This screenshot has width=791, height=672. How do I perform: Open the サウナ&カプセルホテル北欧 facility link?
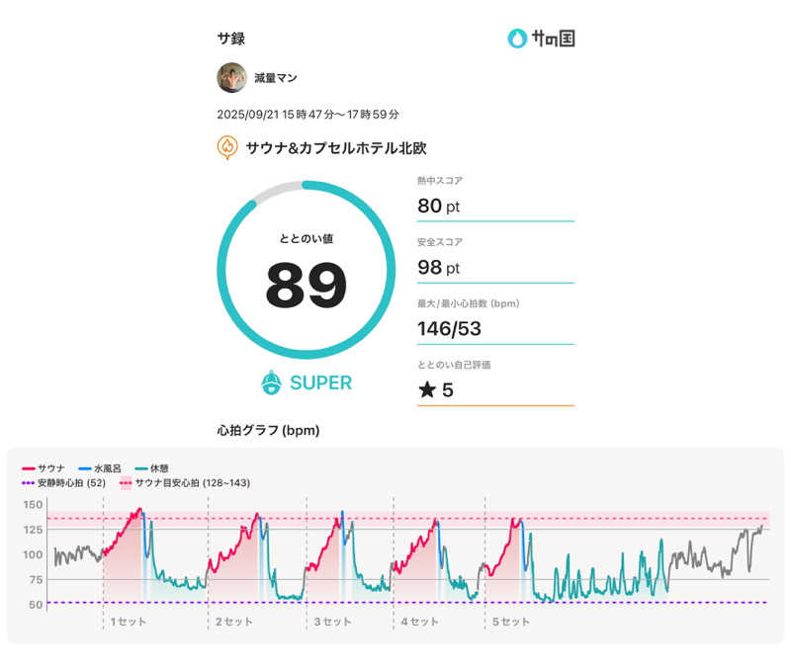point(335,148)
